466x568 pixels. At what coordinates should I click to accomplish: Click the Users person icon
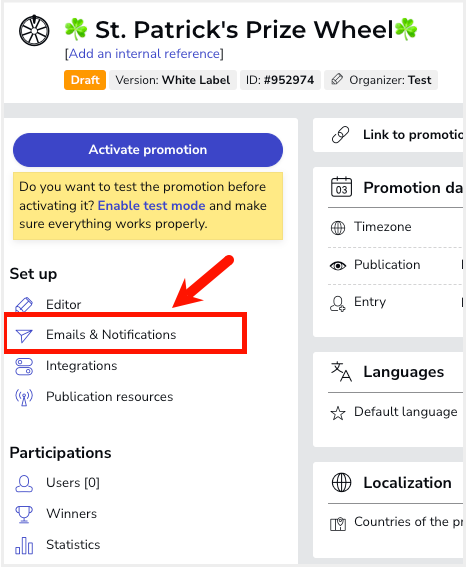24,483
